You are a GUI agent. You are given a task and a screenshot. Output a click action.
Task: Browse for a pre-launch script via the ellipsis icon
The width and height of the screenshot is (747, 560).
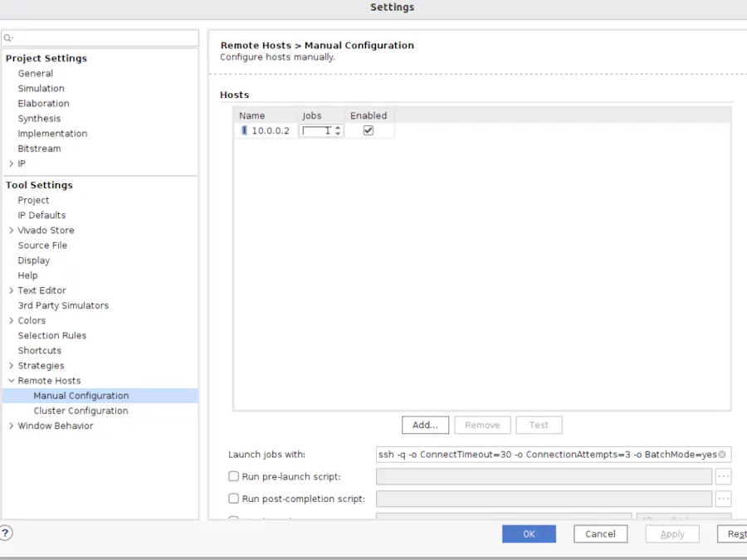723,476
